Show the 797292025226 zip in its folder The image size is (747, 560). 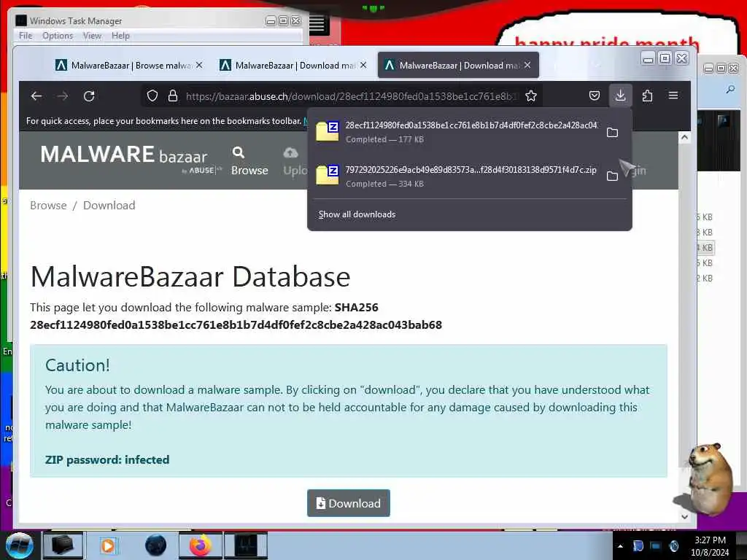click(613, 176)
